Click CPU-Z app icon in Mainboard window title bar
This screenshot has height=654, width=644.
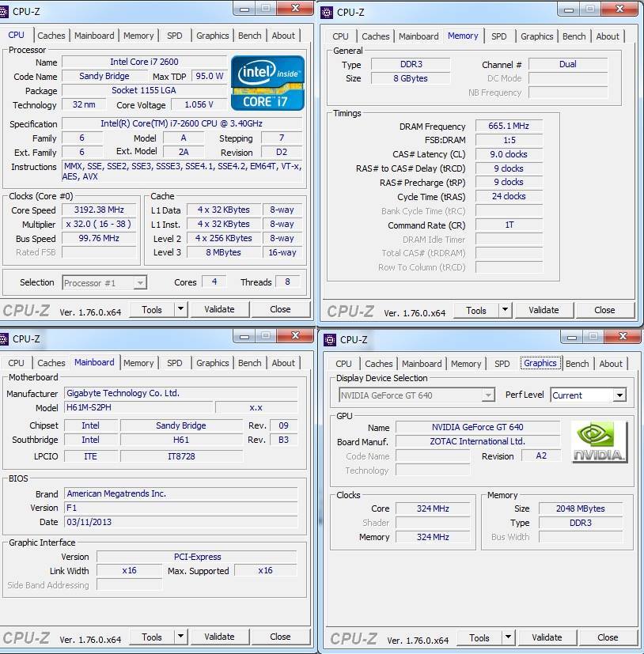4,339
